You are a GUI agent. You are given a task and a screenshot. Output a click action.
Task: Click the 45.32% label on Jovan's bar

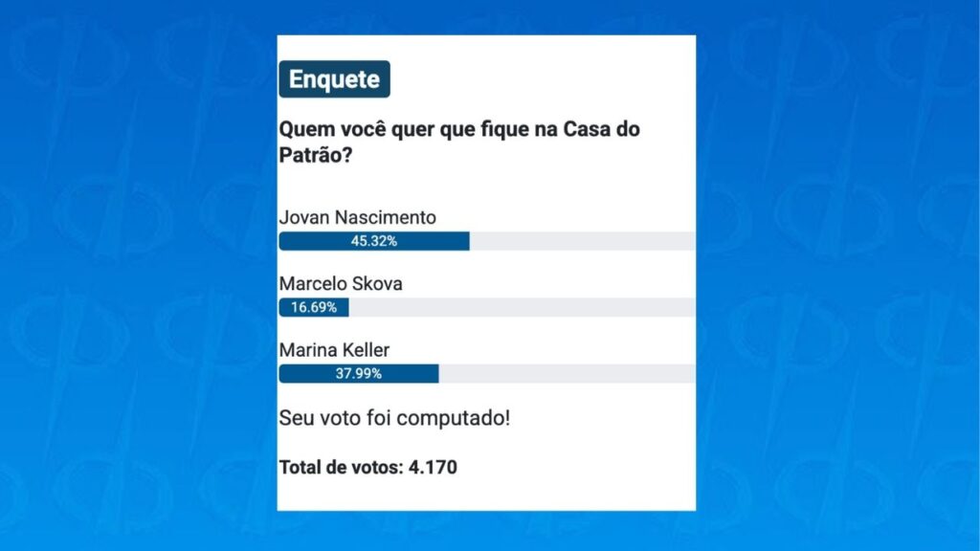tap(373, 241)
